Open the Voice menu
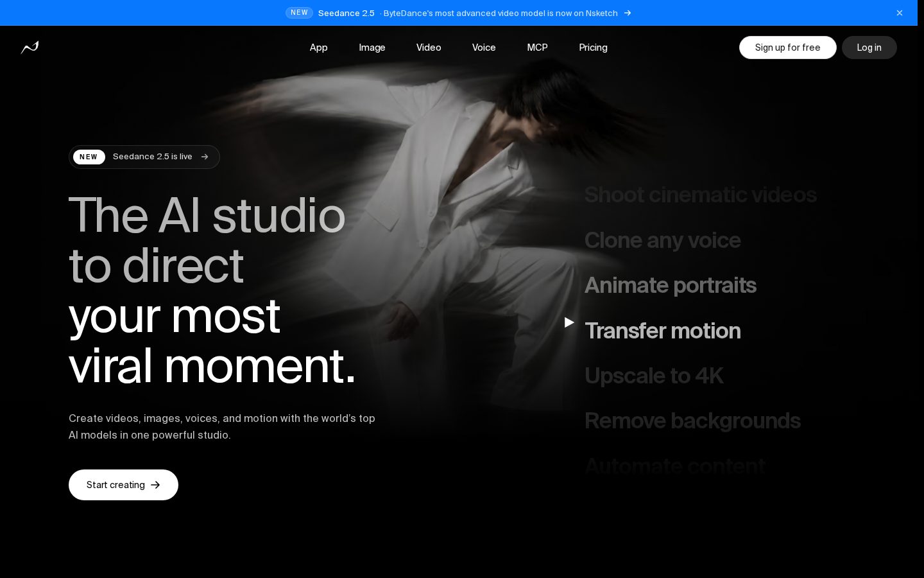This screenshot has width=924, height=578. point(484,48)
